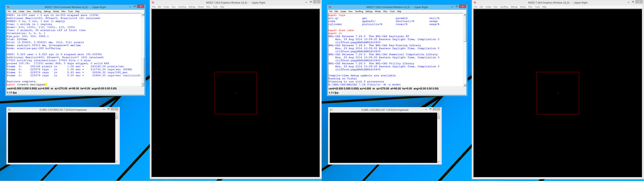Open ViewRing menu in left Graphics Window
This screenshot has width=644, height=181.
182,7
